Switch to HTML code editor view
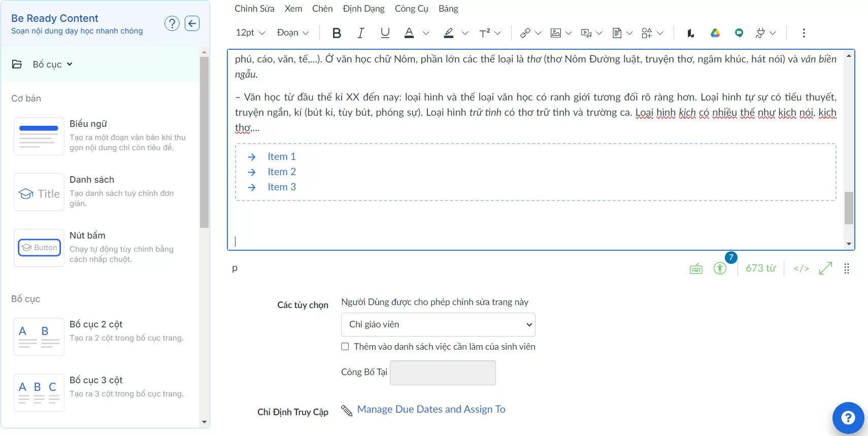 pyautogui.click(x=801, y=268)
